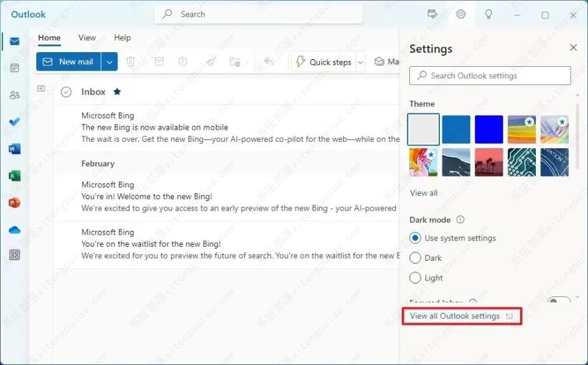
Task: Open OneDrive cloud icon in sidebar
Action: point(15,230)
